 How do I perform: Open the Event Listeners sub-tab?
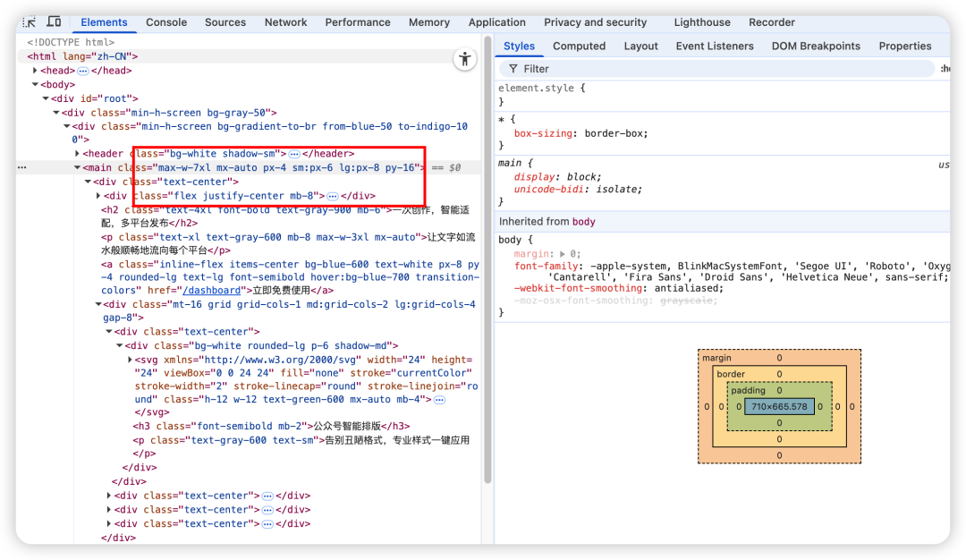point(715,47)
